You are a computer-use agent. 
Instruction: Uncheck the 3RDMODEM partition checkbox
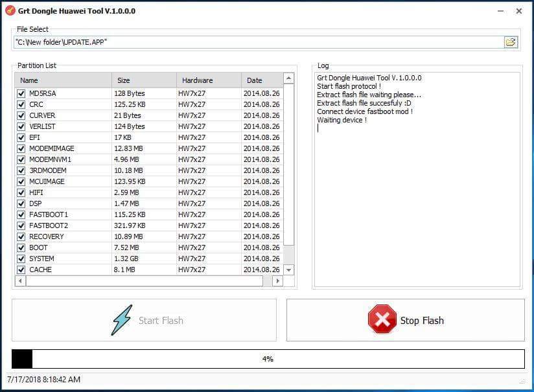click(x=21, y=170)
